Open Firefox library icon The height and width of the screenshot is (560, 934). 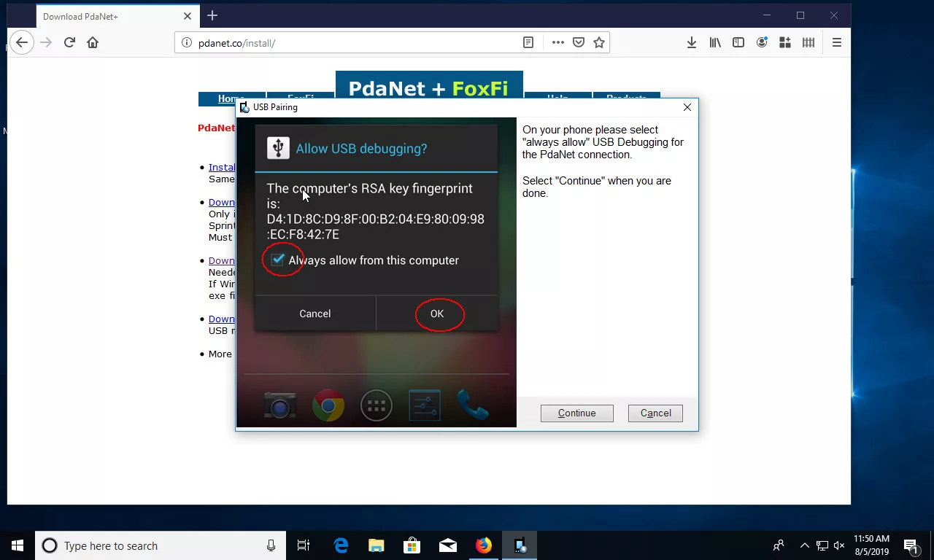pyautogui.click(x=715, y=42)
